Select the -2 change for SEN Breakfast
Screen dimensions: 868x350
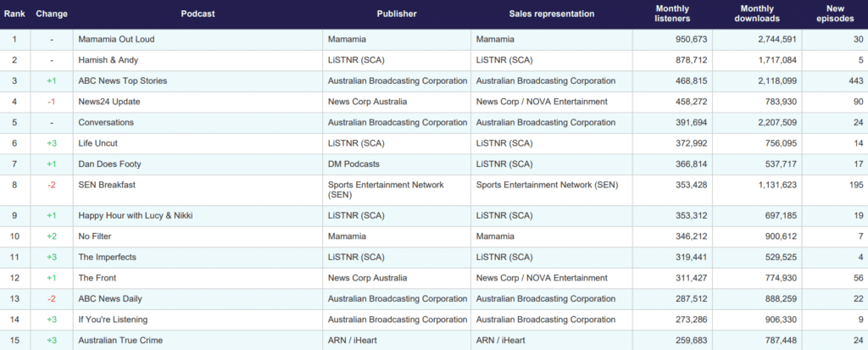coord(51,185)
